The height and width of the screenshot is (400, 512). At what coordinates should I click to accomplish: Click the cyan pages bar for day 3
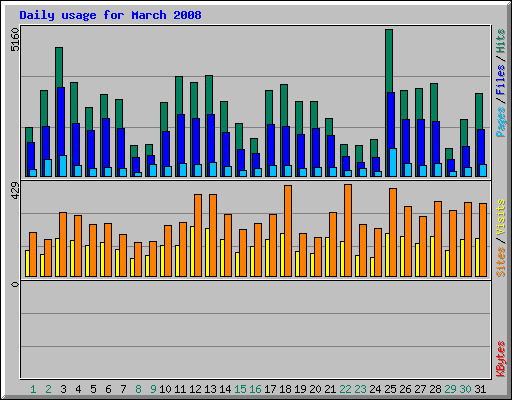[63, 166]
